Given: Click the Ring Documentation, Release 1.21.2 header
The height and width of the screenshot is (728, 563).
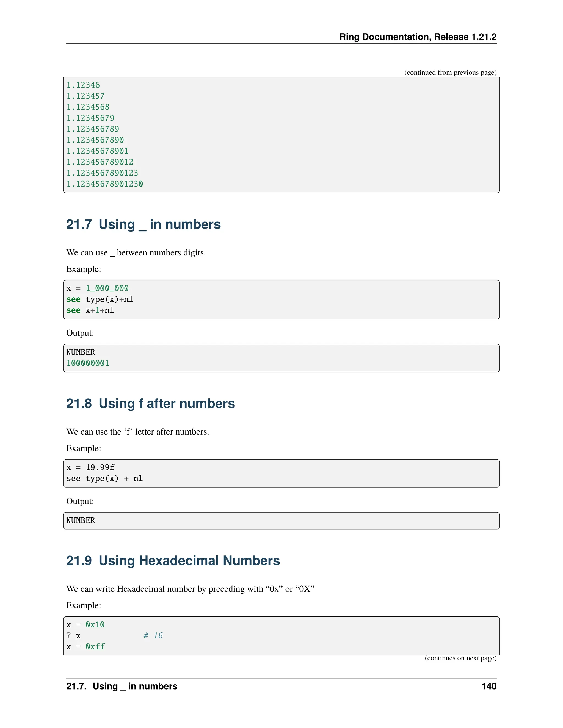Looking at the screenshot, I should [x=418, y=37].
